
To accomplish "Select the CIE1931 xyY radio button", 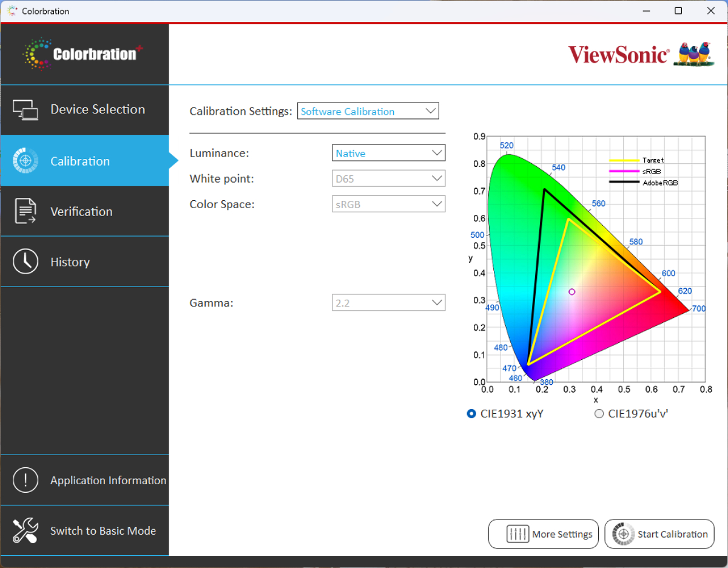I will 471,414.
